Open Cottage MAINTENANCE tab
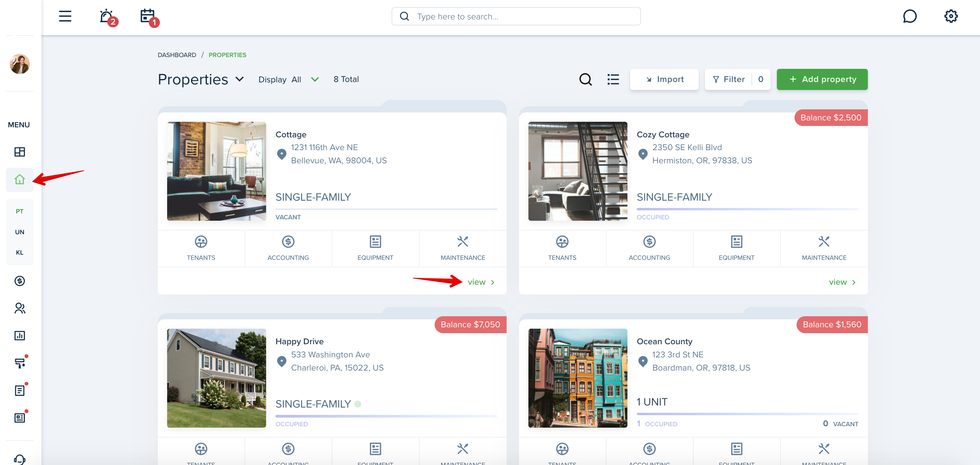 tap(463, 248)
